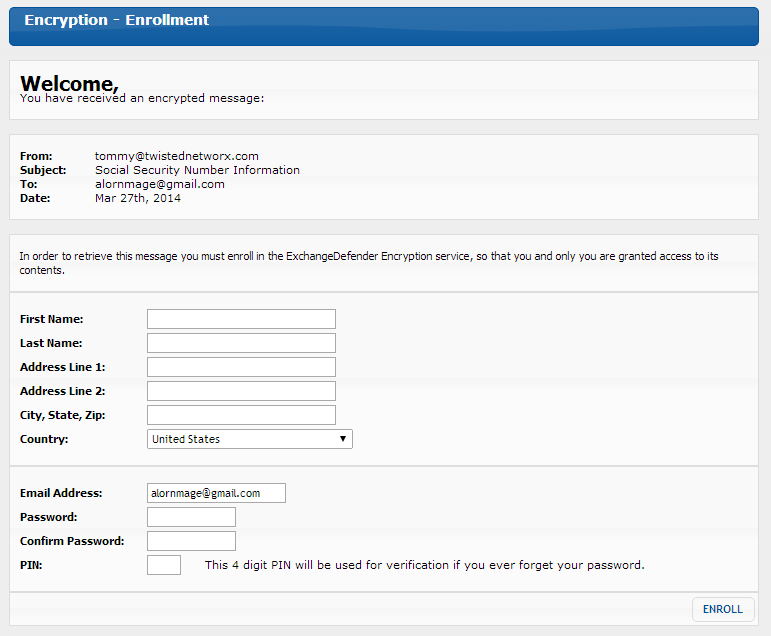Click sender address tommy@twistednetworx.com

pyautogui.click(x=177, y=156)
